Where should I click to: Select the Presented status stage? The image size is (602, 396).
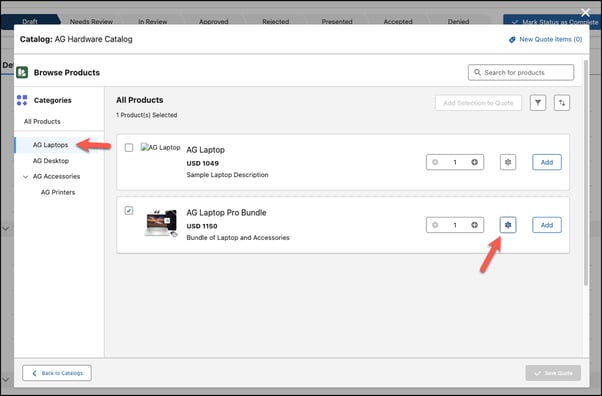pyautogui.click(x=337, y=22)
